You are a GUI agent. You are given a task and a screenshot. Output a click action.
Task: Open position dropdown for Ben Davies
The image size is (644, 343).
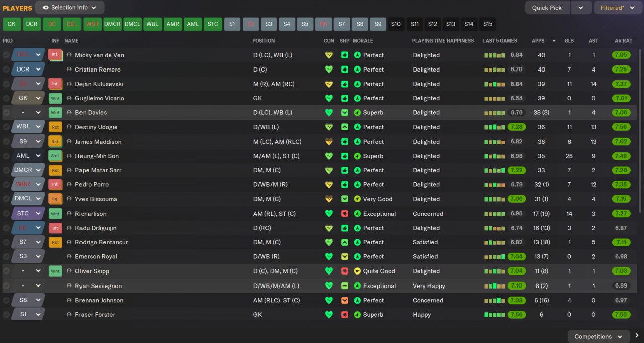(x=28, y=113)
